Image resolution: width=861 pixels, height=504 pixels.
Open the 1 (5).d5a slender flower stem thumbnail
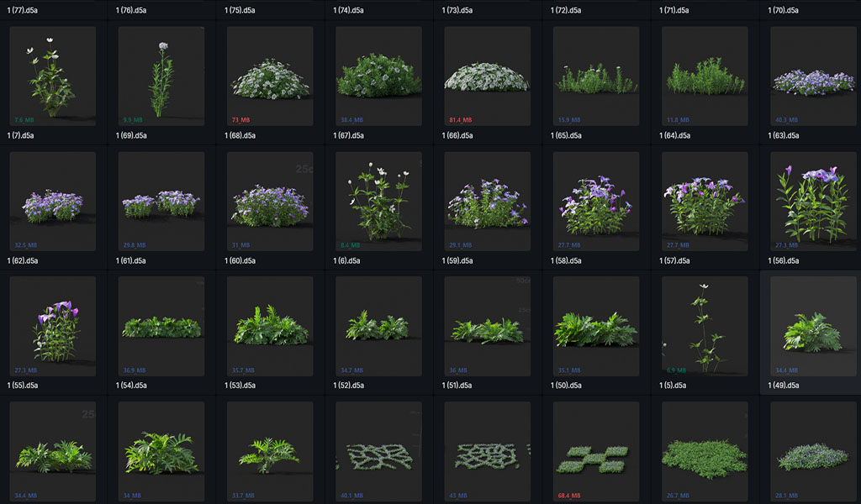(x=704, y=326)
